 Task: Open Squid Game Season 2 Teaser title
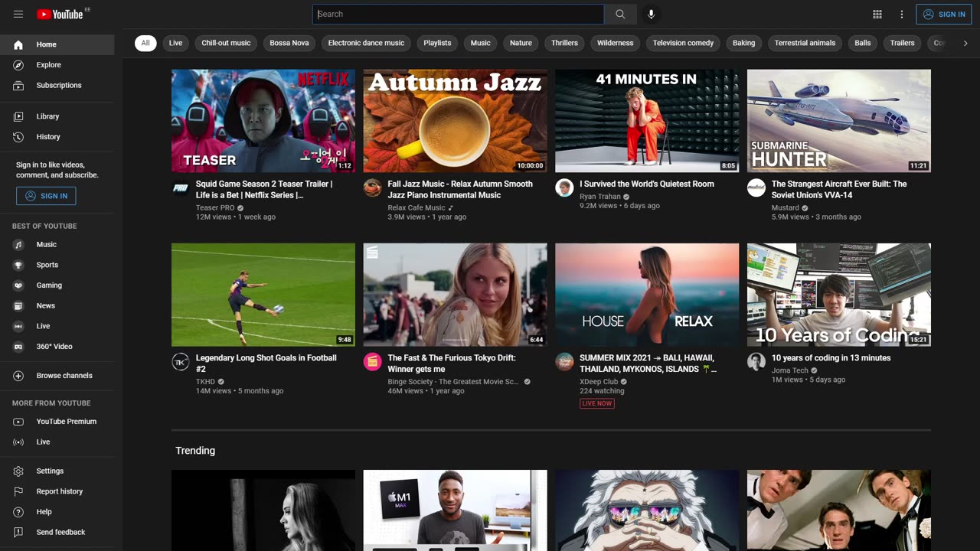click(264, 189)
